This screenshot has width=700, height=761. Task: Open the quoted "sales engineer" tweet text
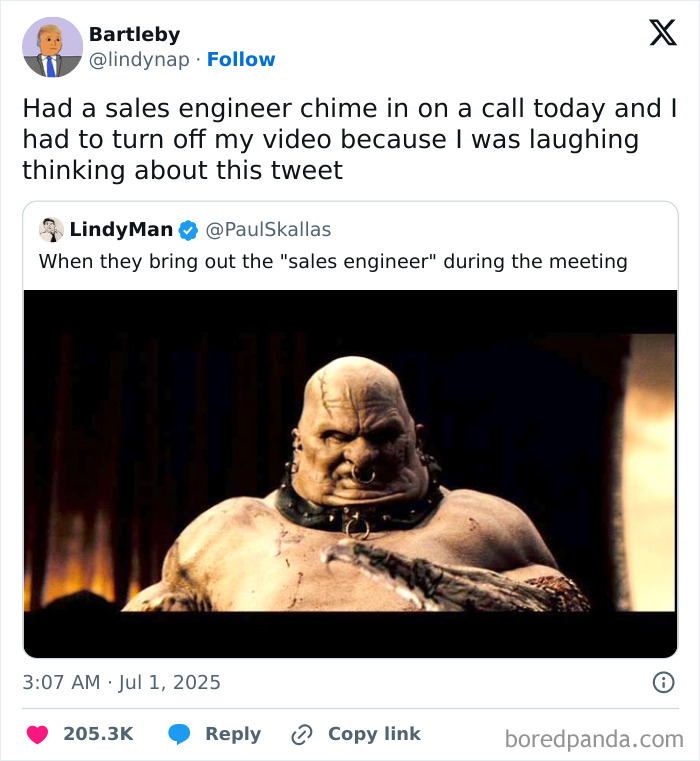[333, 262]
